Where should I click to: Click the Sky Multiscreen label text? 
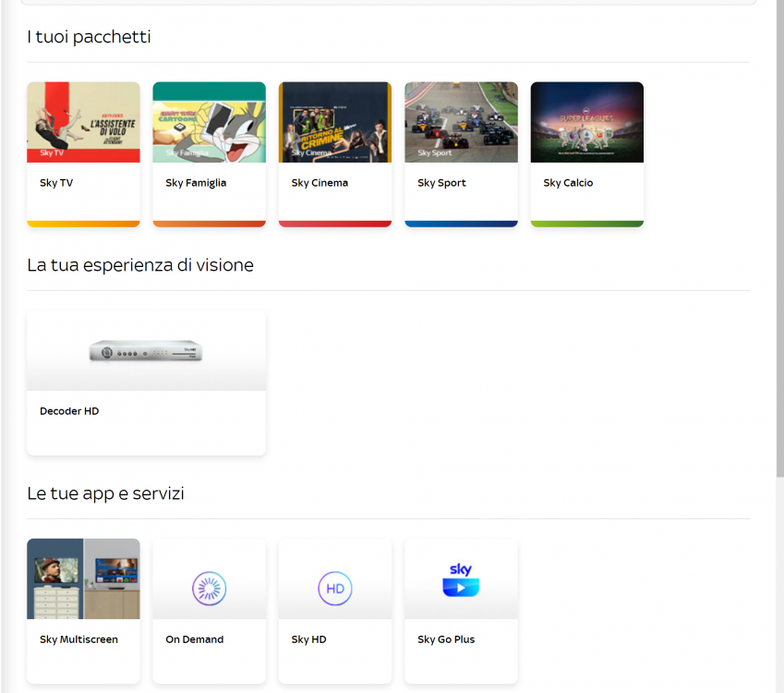(78, 639)
